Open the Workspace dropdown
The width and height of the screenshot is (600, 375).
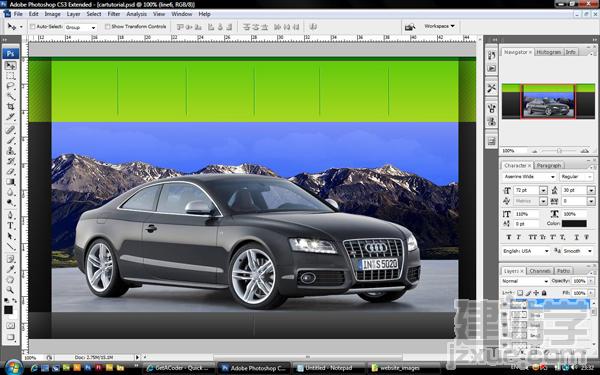pyautogui.click(x=439, y=26)
